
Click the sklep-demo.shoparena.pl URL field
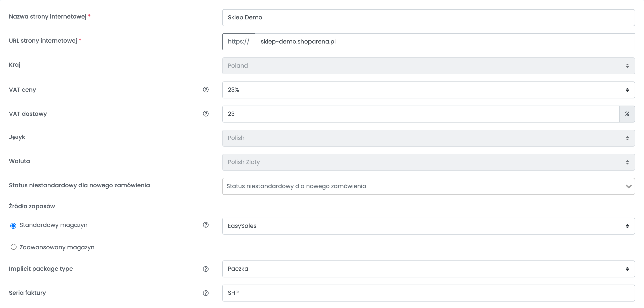coord(445,42)
